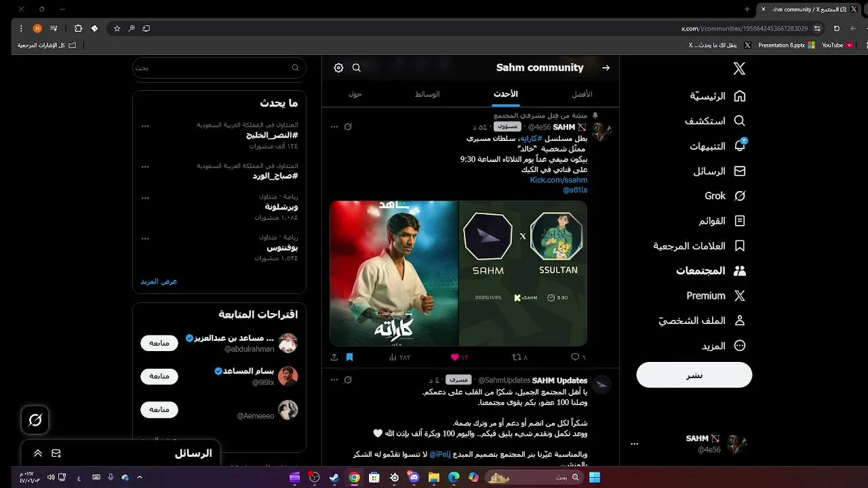Screen dimensions: 868x488
Task: Toggle bookmark on SAHM pinned post
Action: 350,357
